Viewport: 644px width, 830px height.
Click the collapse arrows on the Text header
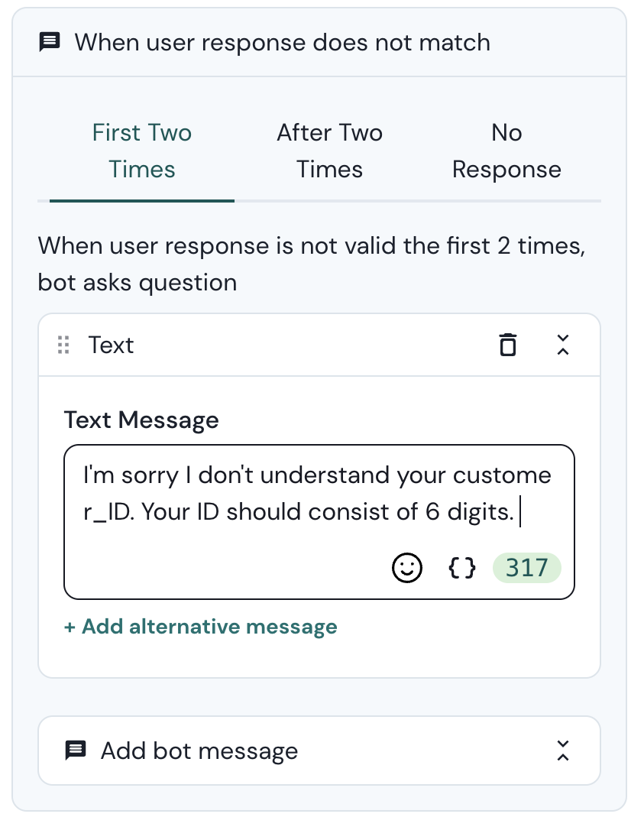[x=563, y=345]
